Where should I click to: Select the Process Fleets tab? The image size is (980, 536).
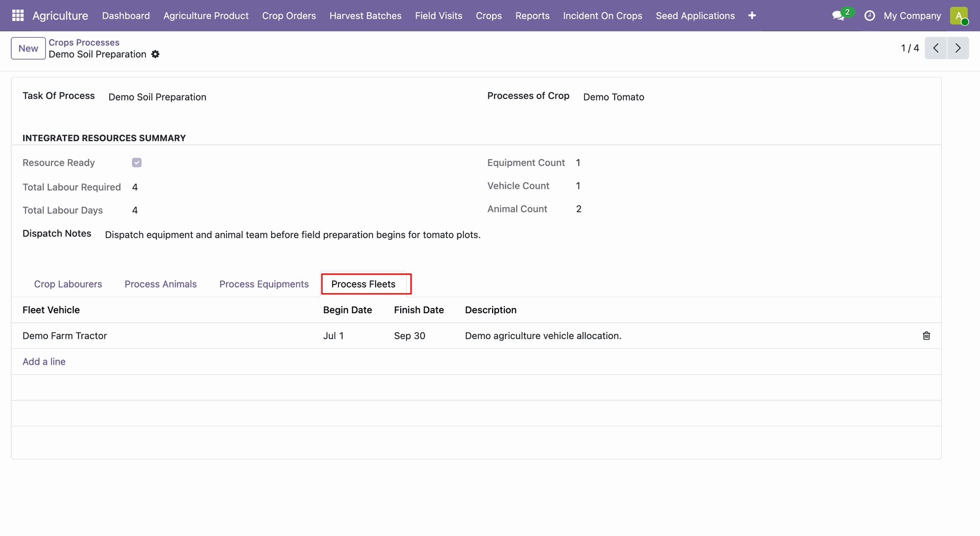363,284
